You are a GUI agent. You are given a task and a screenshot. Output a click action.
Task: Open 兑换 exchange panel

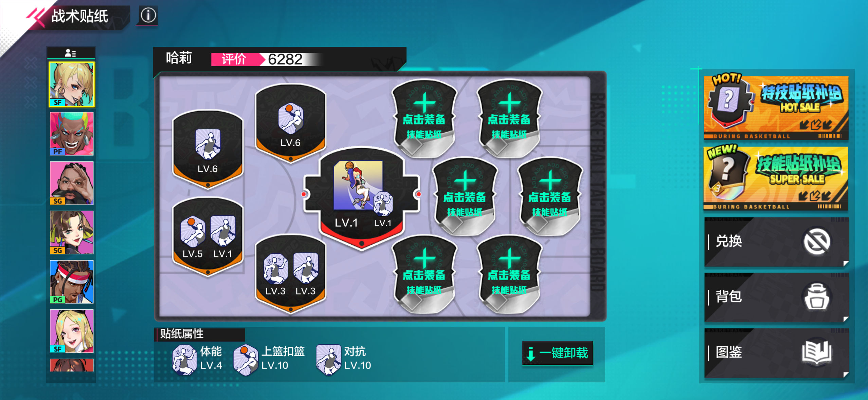coord(776,242)
